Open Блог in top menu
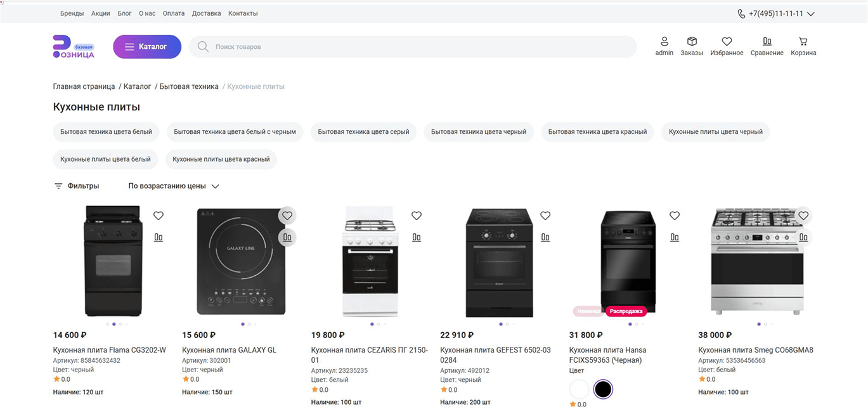Viewport: 868px width, 409px height. click(x=124, y=13)
